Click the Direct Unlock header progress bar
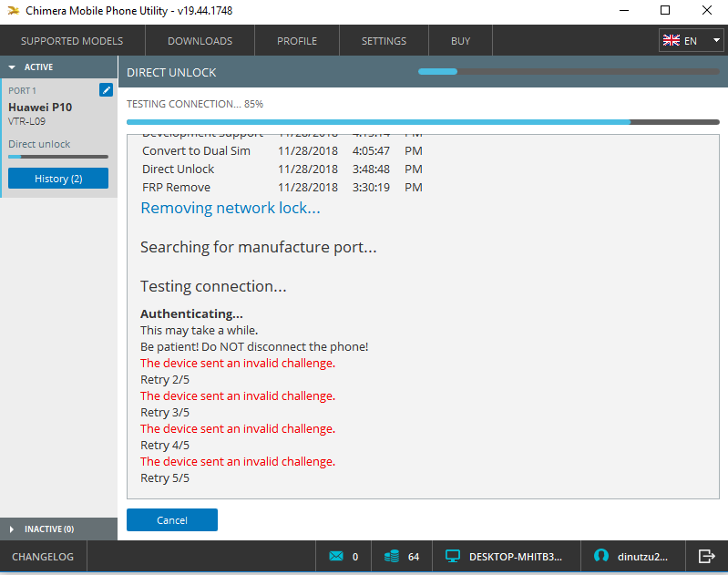The height and width of the screenshot is (575, 728). [569, 71]
